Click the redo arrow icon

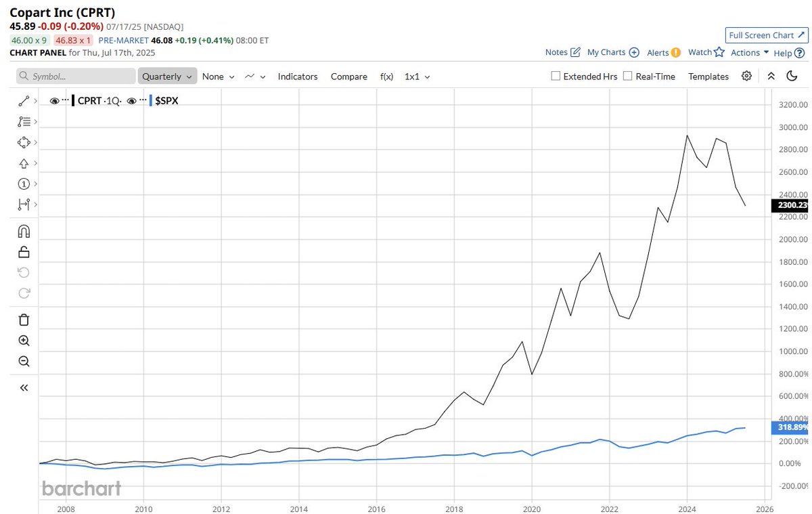[x=24, y=293]
